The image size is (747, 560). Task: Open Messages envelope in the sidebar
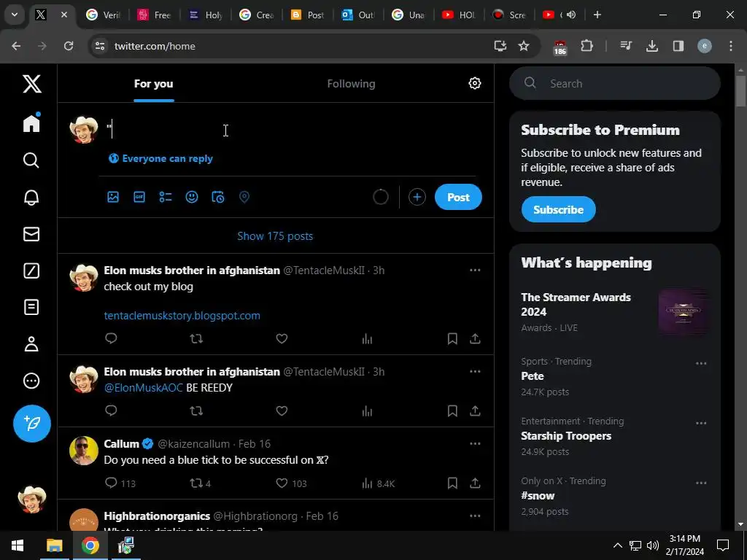point(31,234)
